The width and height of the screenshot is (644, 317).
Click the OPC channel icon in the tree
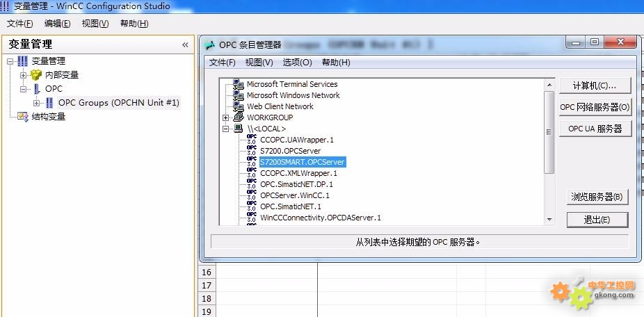[37, 89]
